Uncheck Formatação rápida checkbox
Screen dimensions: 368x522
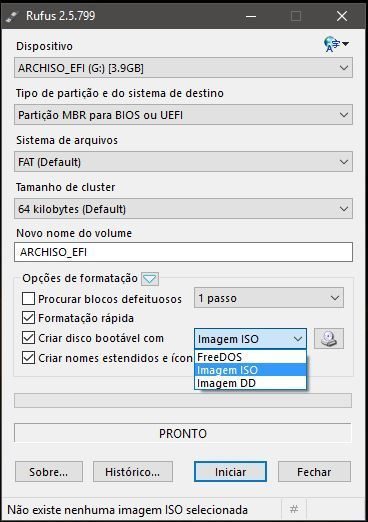click(28, 318)
